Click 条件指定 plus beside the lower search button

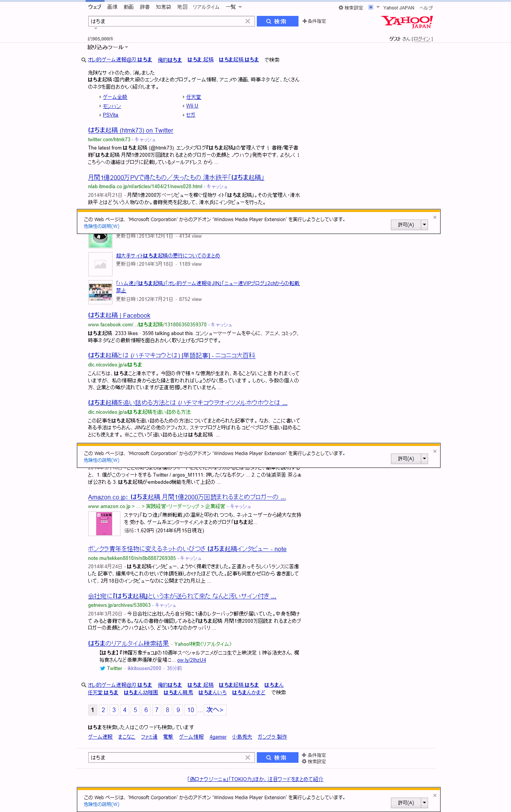pyautogui.click(x=314, y=755)
